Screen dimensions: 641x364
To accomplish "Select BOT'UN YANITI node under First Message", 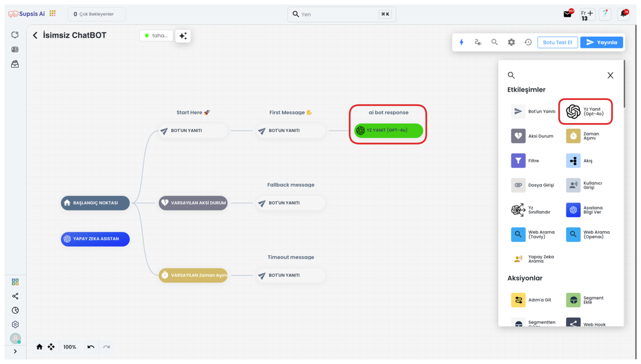I will tap(291, 131).
